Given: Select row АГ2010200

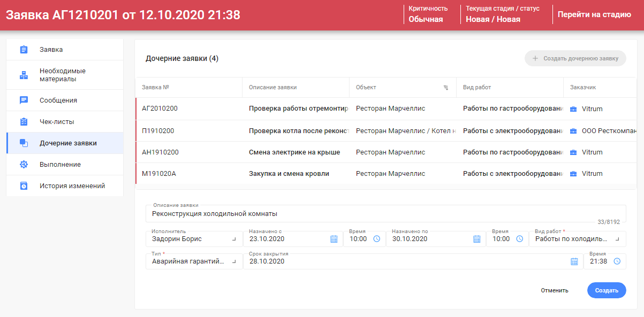Looking at the screenshot, I should click(386, 109).
